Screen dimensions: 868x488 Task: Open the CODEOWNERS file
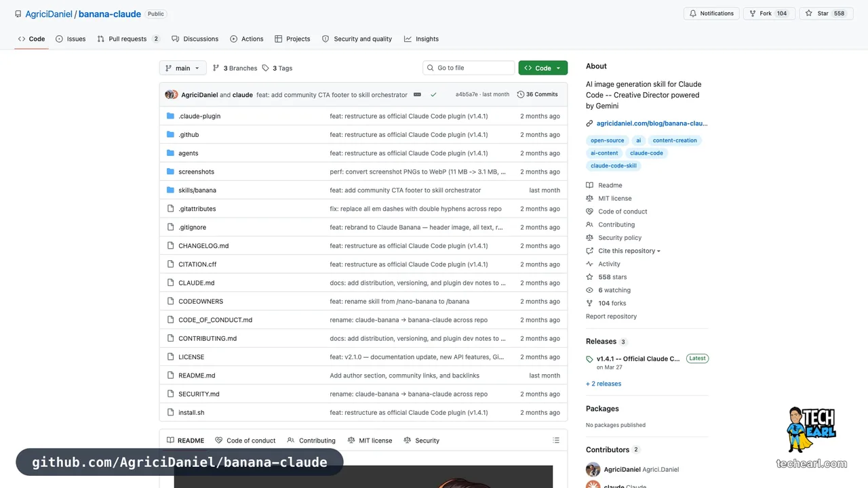(x=201, y=302)
